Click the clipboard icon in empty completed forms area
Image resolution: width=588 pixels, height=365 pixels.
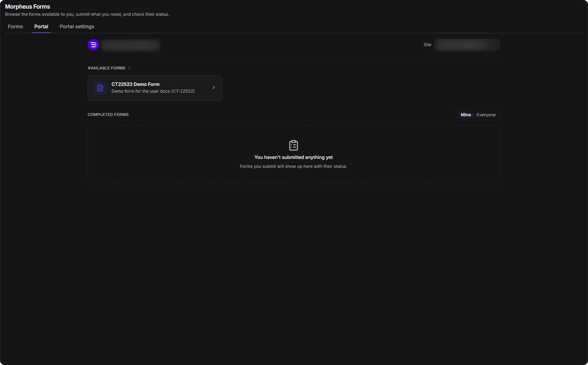pos(294,145)
